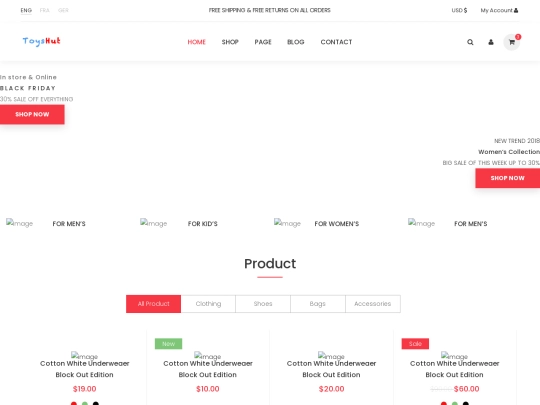Open product title priced $60.00
The width and height of the screenshot is (540, 405).
[454, 369]
